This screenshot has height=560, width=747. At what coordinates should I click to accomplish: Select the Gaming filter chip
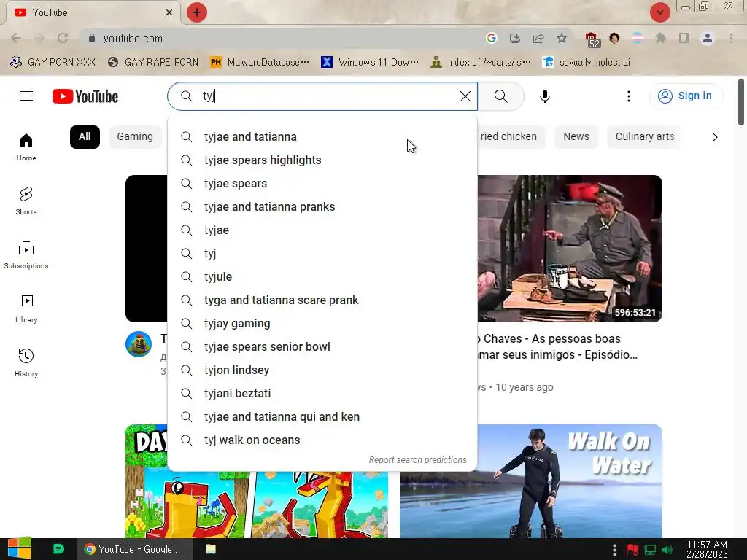pos(135,136)
